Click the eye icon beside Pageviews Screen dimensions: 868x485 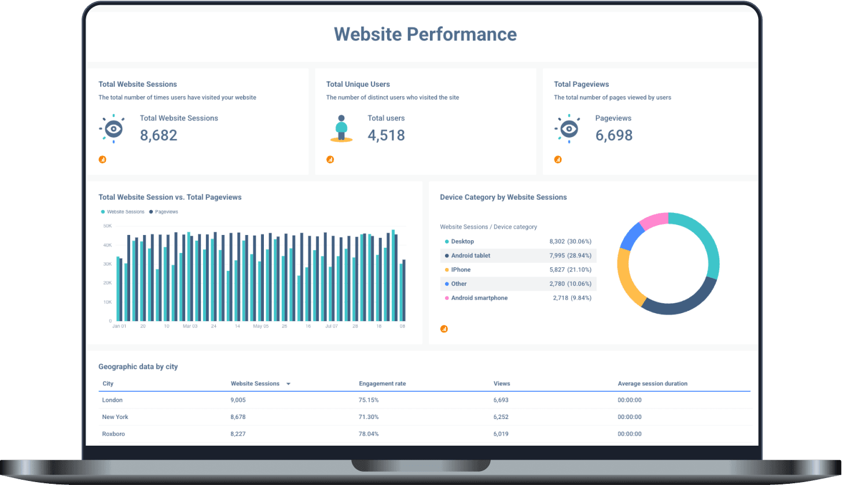(568, 128)
